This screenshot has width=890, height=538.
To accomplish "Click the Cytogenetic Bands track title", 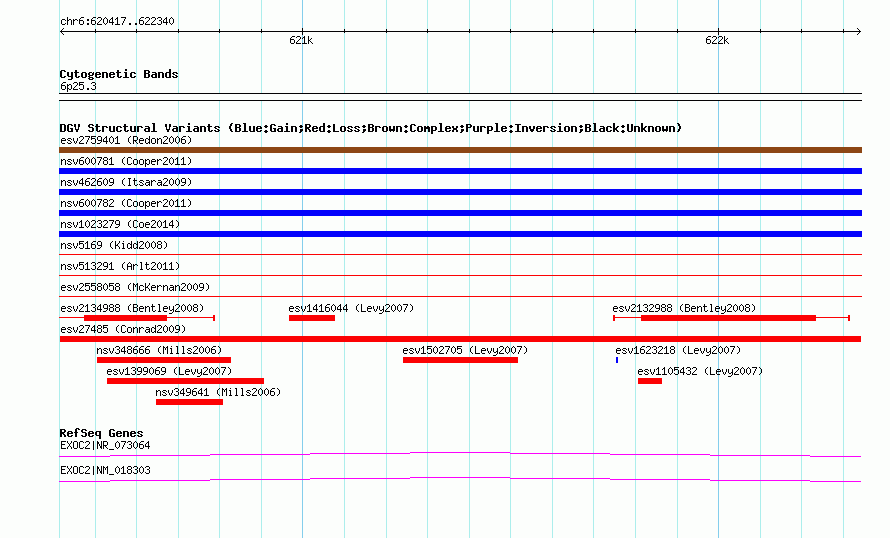I will pos(119,74).
